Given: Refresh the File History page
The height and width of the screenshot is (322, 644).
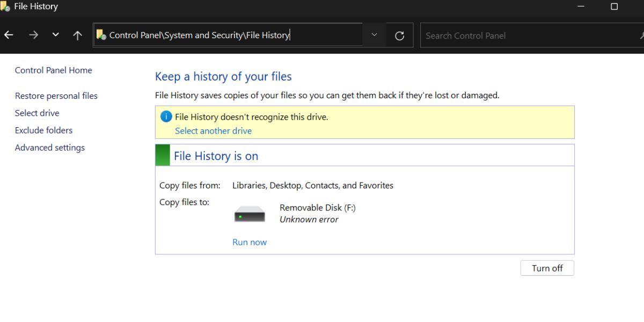Looking at the screenshot, I should pos(399,35).
